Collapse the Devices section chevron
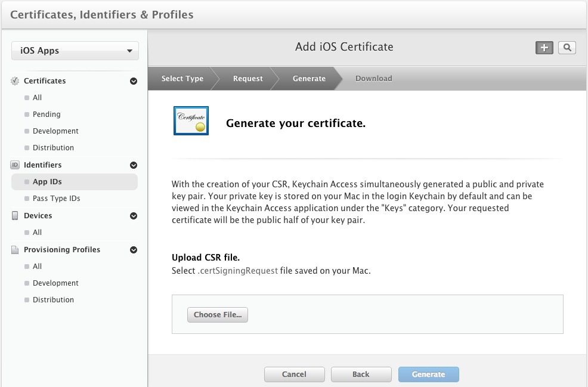The width and height of the screenshot is (588, 387). pyautogui.click(x=134, y=216)
